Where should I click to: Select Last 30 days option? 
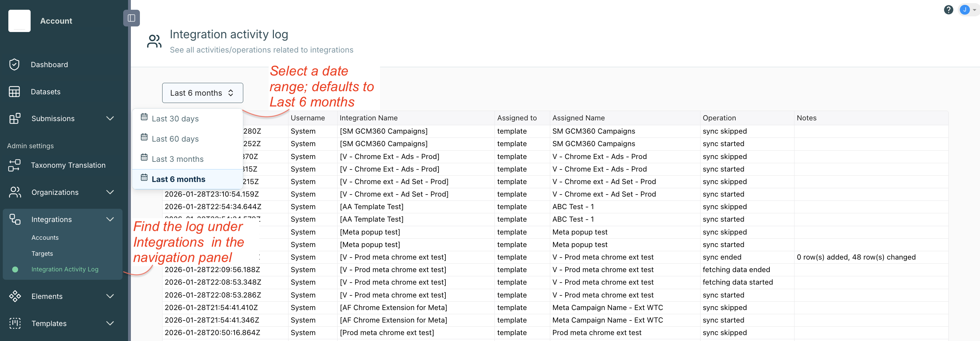coord(187,119)
